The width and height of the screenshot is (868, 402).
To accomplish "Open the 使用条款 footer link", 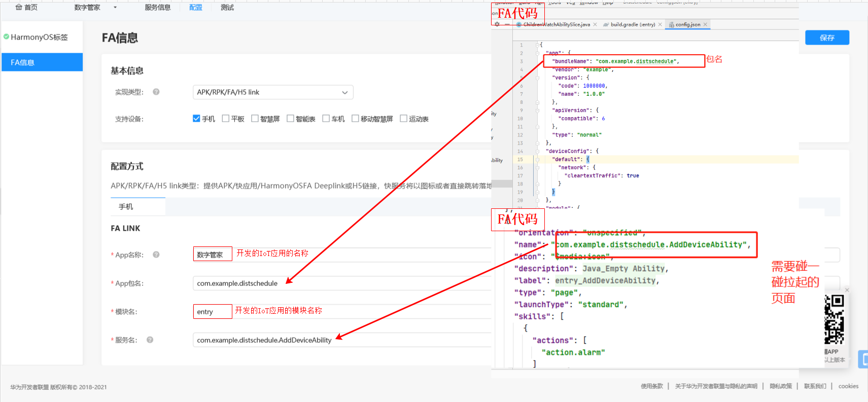I will tap(652, 386).
